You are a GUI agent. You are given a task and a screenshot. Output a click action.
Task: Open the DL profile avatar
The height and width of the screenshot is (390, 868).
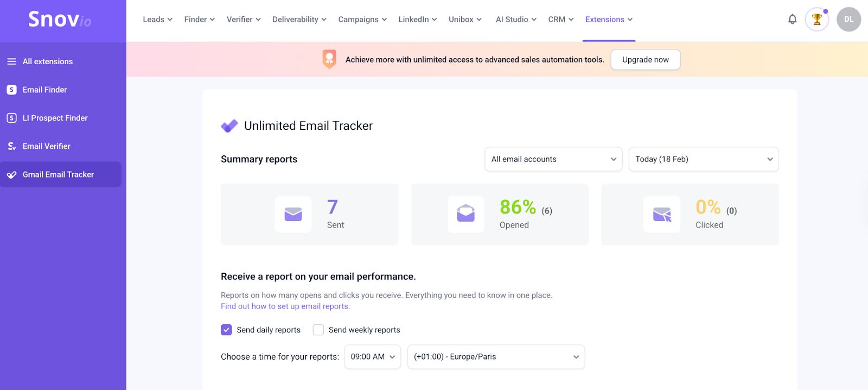click(x=849, y=20)
